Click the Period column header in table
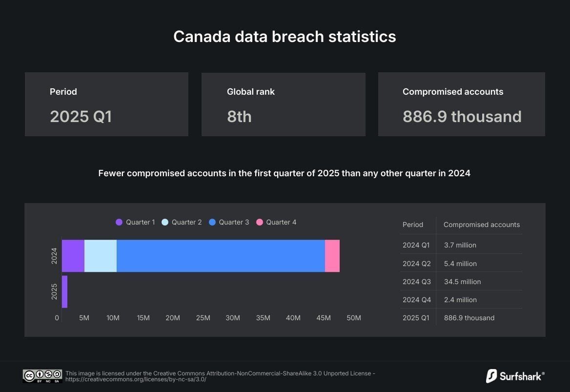570x392 pixels. [x=413, y=225]
